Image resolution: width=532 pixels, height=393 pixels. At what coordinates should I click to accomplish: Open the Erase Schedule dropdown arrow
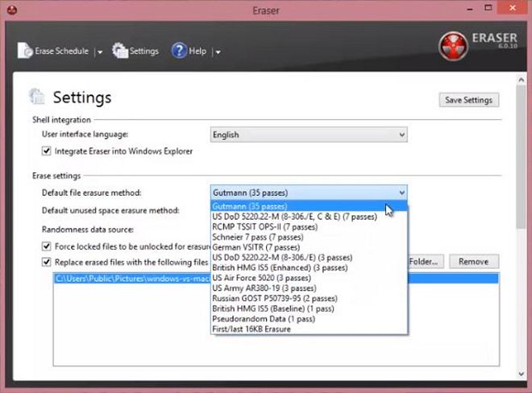(100, 52)
